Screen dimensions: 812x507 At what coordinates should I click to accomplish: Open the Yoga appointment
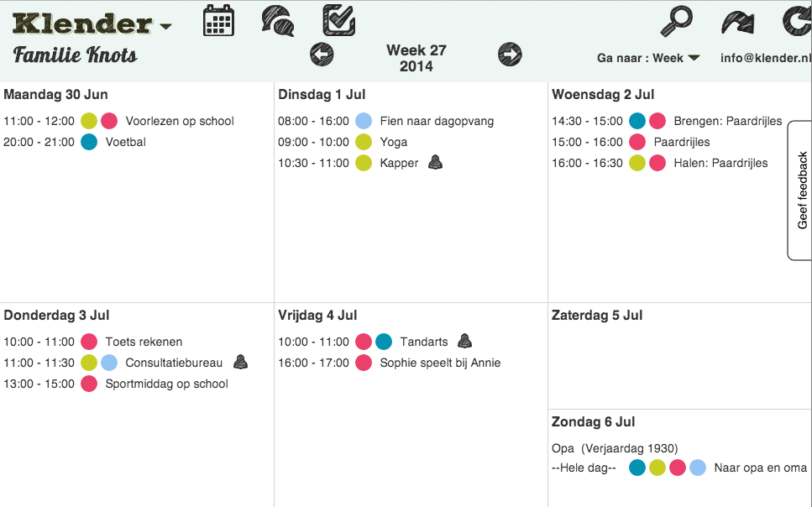click(393, 142)
